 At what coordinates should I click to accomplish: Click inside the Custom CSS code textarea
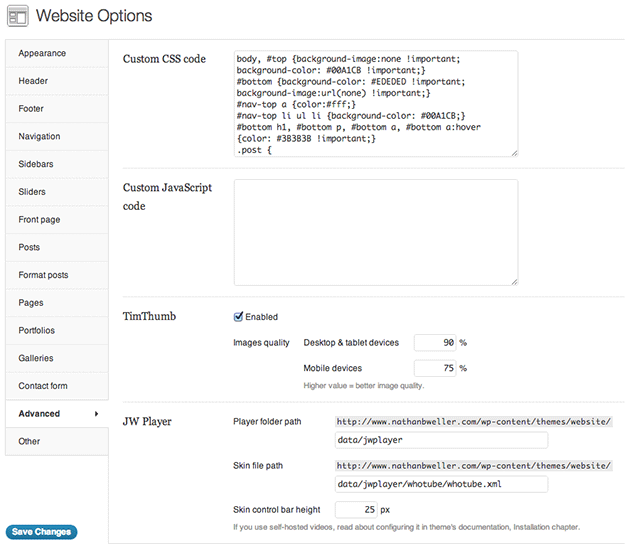point(375,104)
